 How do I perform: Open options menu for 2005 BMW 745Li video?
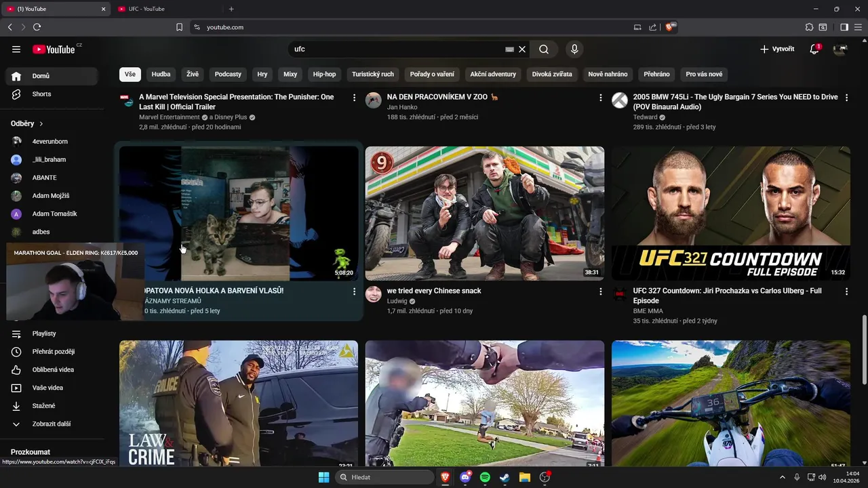(x=846, y=98)
